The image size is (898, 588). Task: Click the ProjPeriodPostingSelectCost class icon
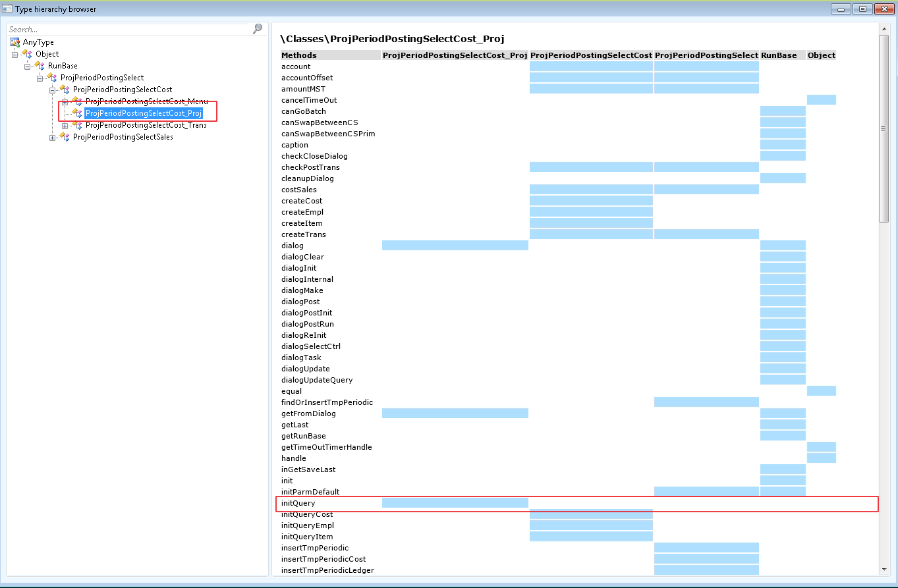point(65,90)
